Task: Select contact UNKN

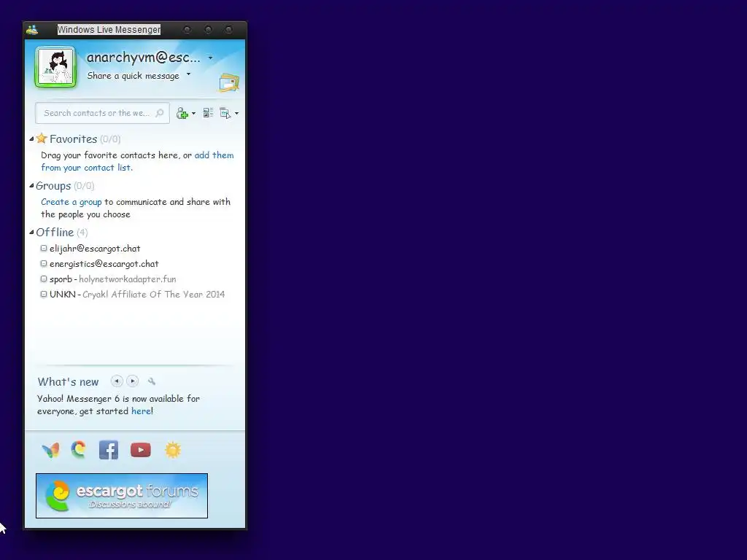Action: pos(63,295)
